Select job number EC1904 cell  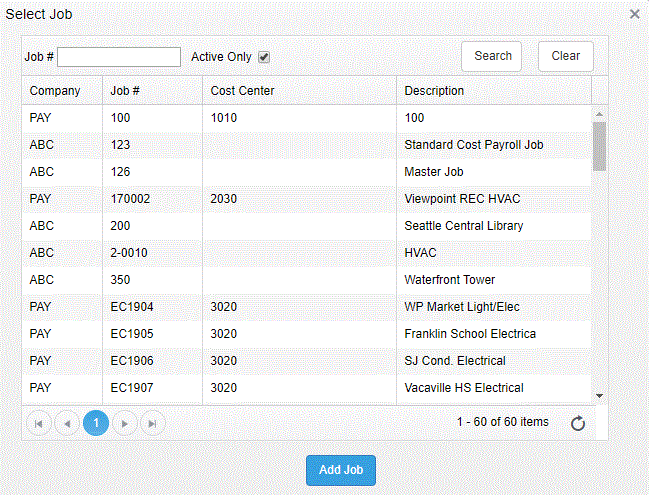pyautogui.click(x=152, y=307)
